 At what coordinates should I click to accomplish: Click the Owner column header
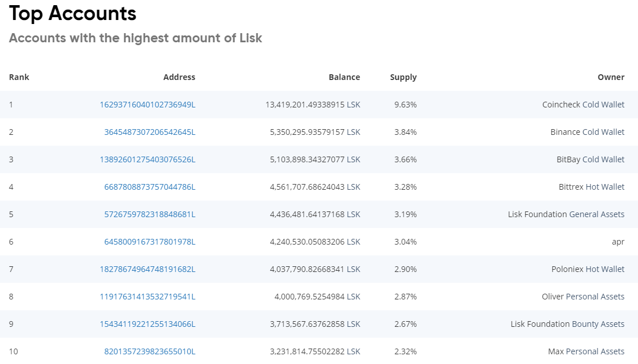click(611, 77)
